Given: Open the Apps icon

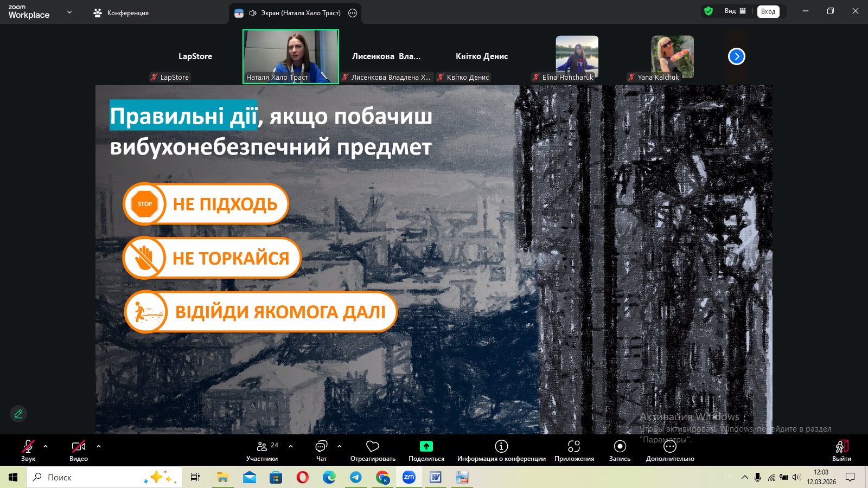Looking at the screenshot, I should point(574,447).
